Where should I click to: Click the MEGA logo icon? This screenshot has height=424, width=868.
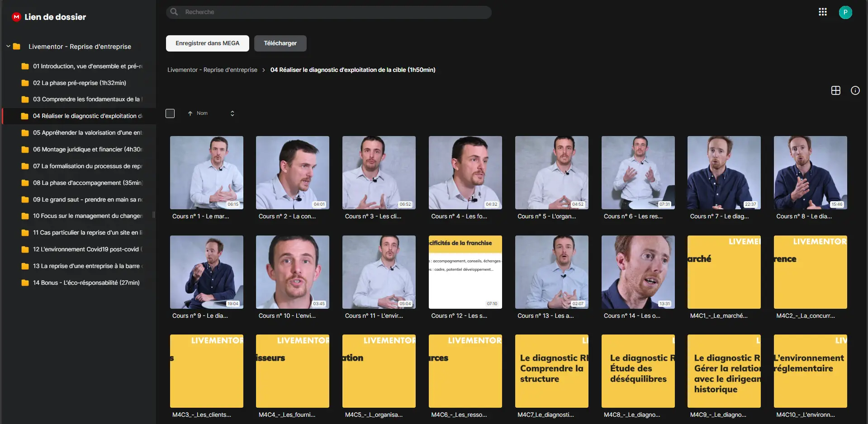point(16,17)
